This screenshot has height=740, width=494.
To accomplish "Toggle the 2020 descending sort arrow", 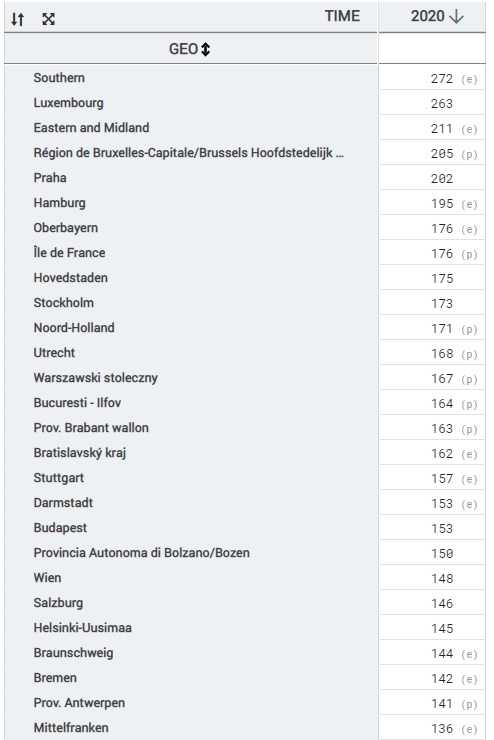I will [x=456, y=17].
